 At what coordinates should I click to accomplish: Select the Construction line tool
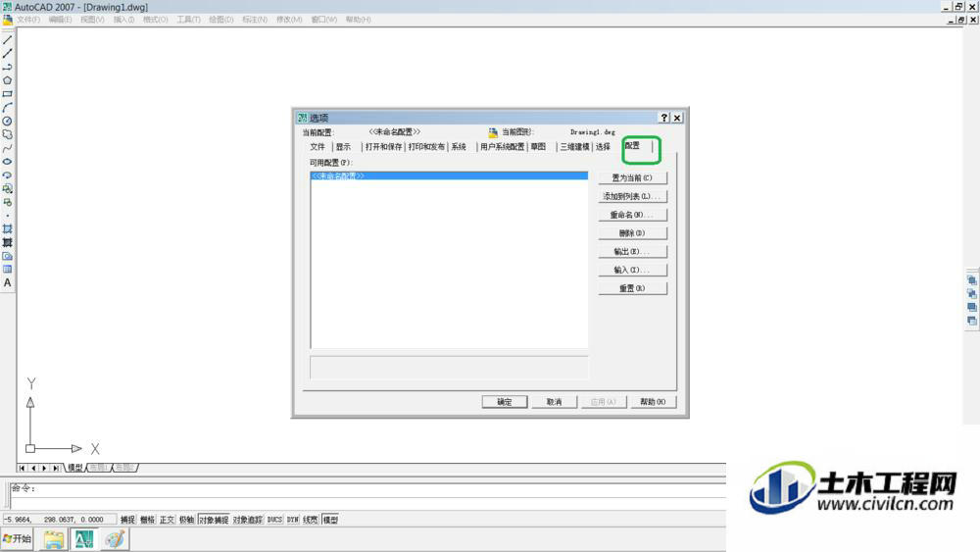coord(8,53)
